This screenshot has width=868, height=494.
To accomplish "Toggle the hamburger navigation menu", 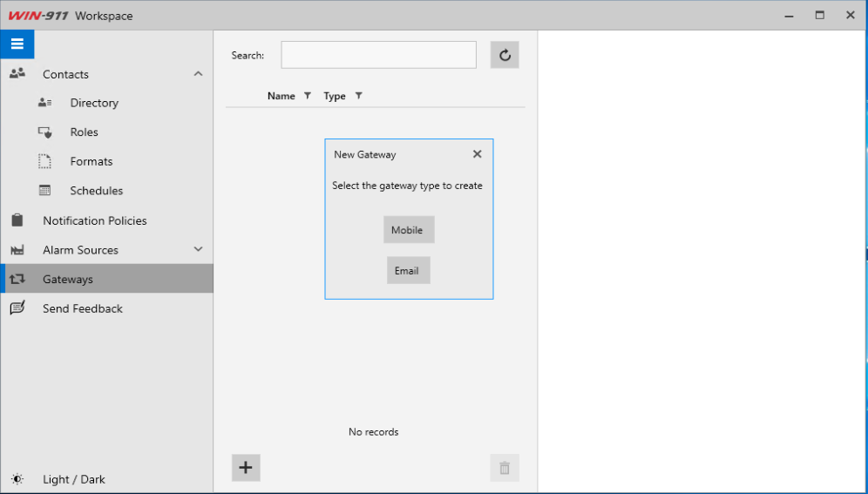I will (17, 44).
